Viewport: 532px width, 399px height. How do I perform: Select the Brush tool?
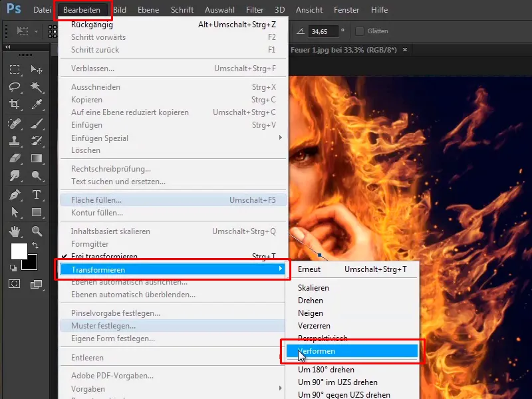(x=37, y=124)
